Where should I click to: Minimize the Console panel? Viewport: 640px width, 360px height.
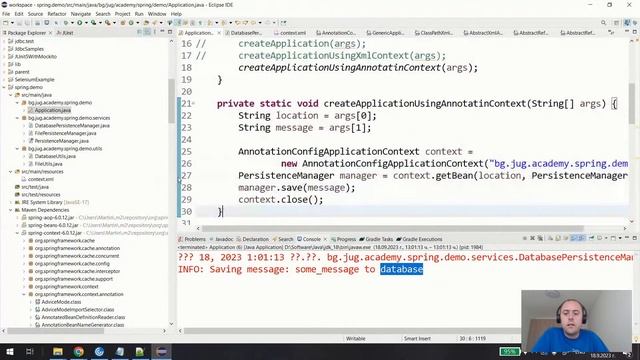(x=627, y=238)
